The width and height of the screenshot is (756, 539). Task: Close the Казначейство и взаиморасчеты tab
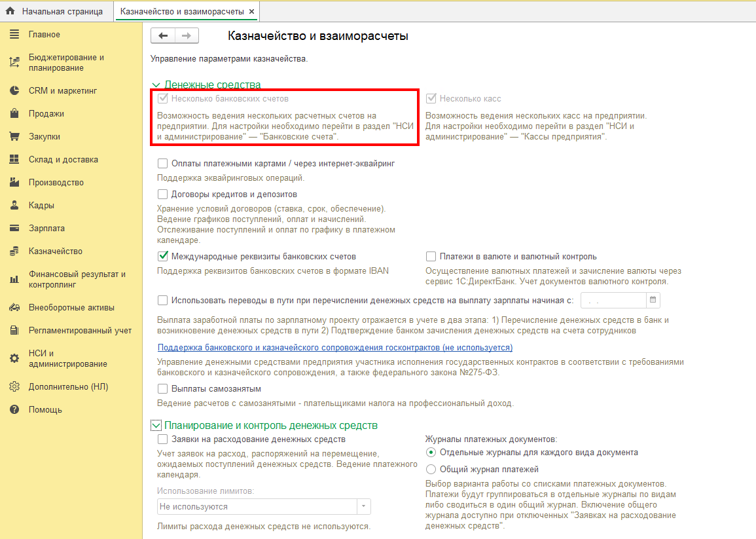click(x=252, y=11)
